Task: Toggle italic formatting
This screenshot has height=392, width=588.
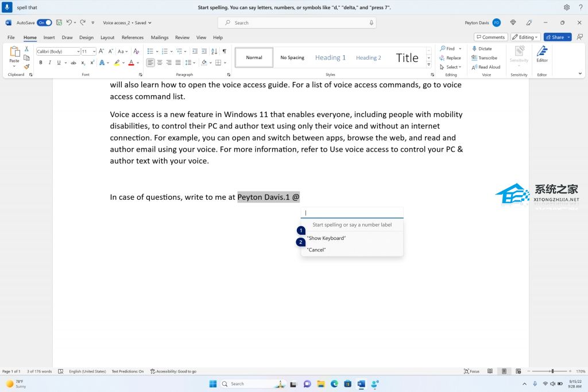Action: click(50, 63)
